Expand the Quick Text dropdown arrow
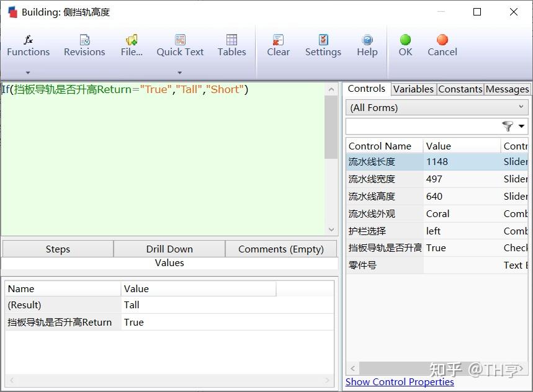The width and height of the screenshot is (533, 392). (x=180, y=73)
